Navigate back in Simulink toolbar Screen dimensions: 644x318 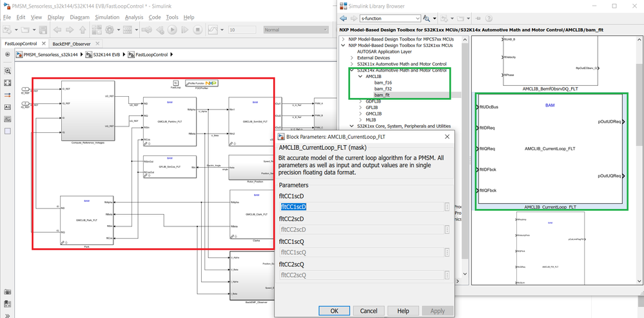pos(57,30)
